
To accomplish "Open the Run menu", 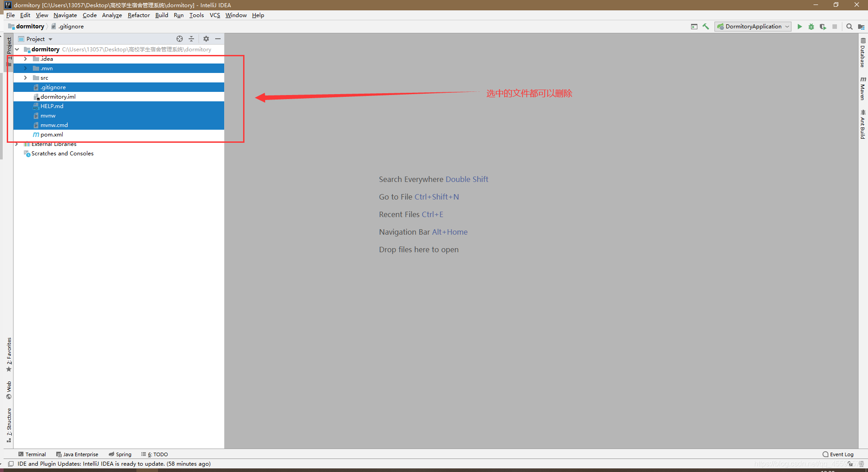I will [179, 15].
